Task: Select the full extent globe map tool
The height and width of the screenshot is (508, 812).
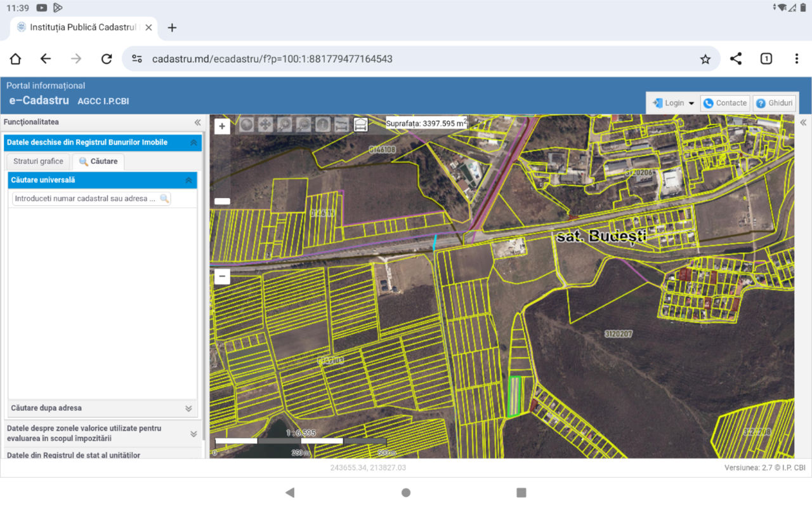Action: (246, 124)
